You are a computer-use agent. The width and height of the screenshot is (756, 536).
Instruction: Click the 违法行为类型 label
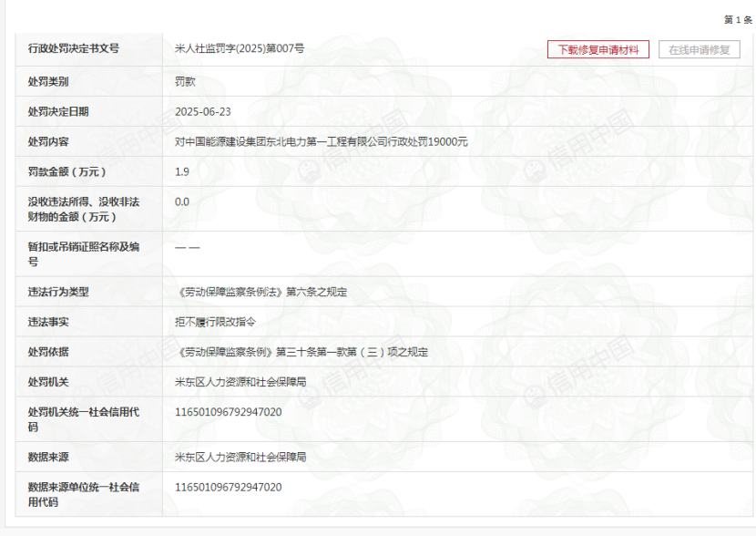(x=58, y=292)
